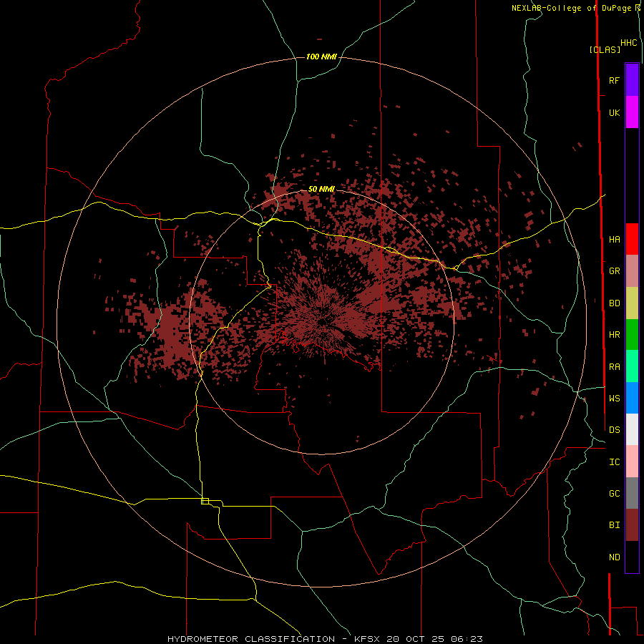The height and width of the screenshot is (644, 644).
Task: Click the GR legend label
Action: (614, 271)
